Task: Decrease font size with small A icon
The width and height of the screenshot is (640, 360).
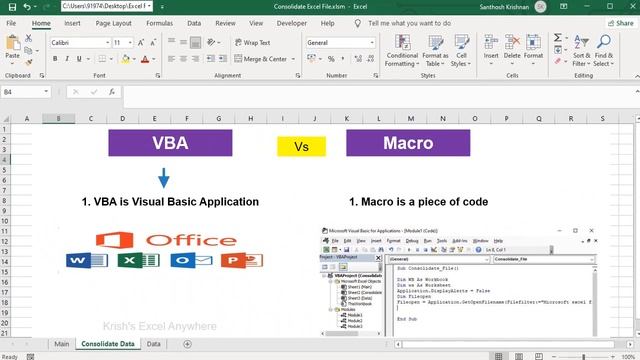Action: click(153, 42)
